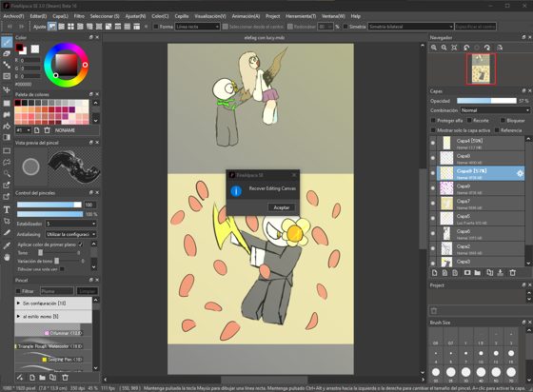Check the Bloquear layer option
Image resolution: width=533 pixels, height=392 pixels.
pyautogui.click(x=503, y=120)
